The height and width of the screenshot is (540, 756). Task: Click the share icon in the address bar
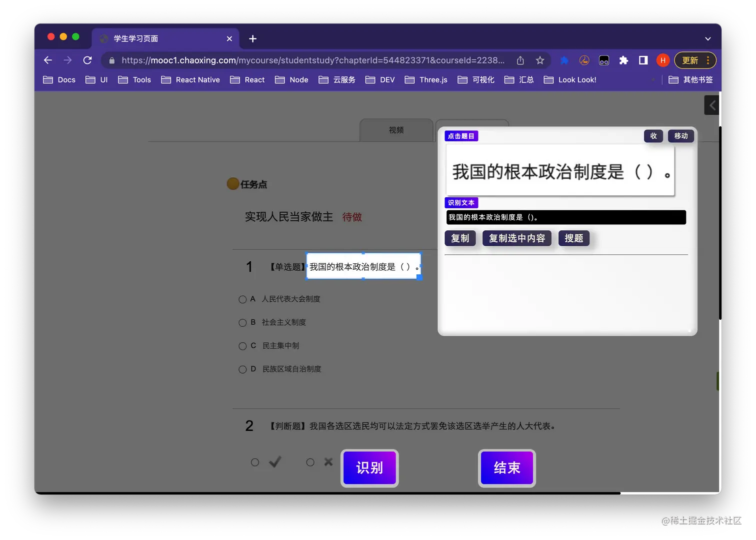(520, 60)
